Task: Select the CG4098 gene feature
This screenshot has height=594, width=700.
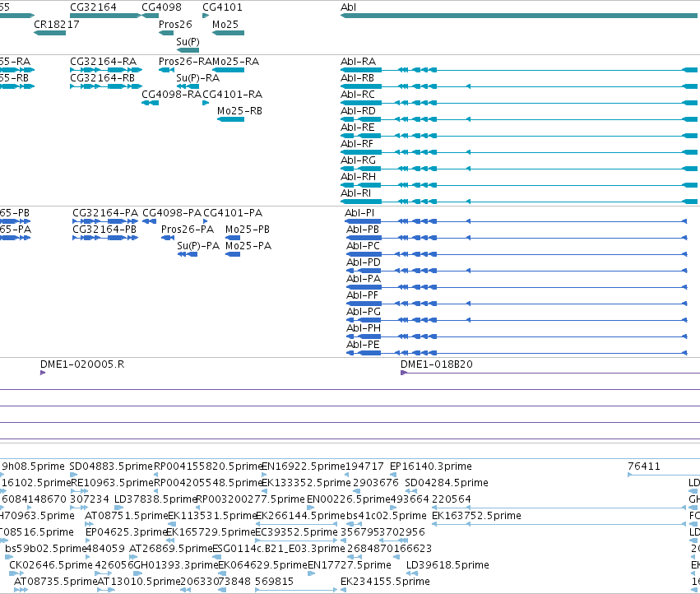Action: click(150, 16)
